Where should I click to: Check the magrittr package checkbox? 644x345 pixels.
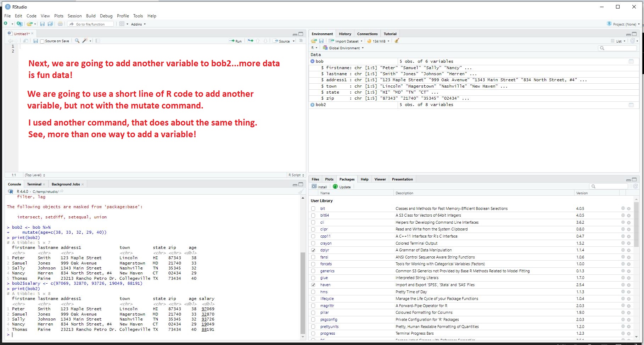[313, 306]
